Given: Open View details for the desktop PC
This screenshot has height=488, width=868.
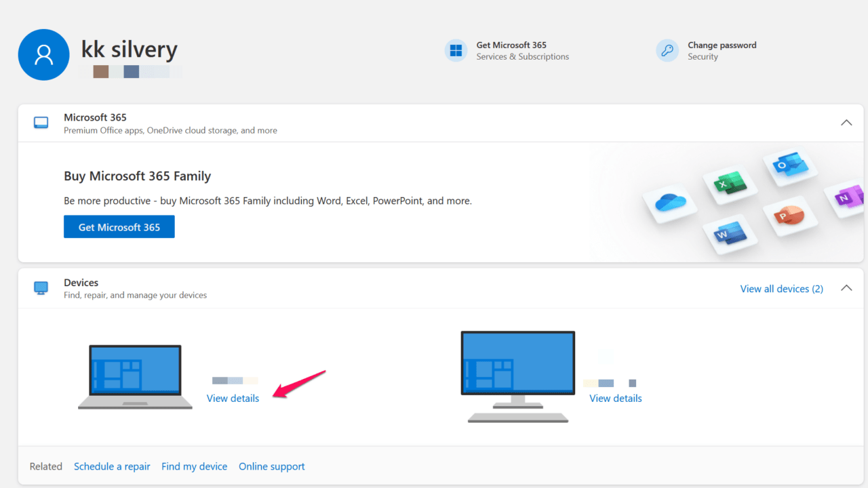Looking at the screenshot, I should pos(616,399).
